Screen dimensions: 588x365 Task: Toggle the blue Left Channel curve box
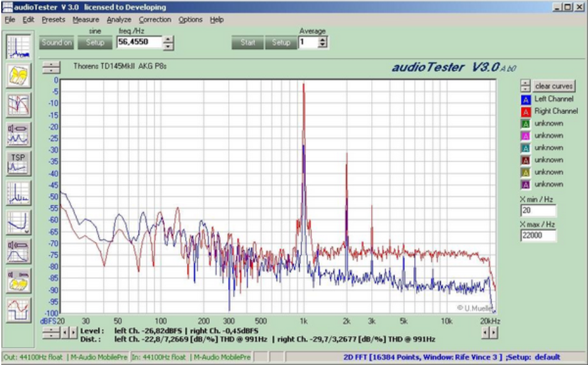525,99
